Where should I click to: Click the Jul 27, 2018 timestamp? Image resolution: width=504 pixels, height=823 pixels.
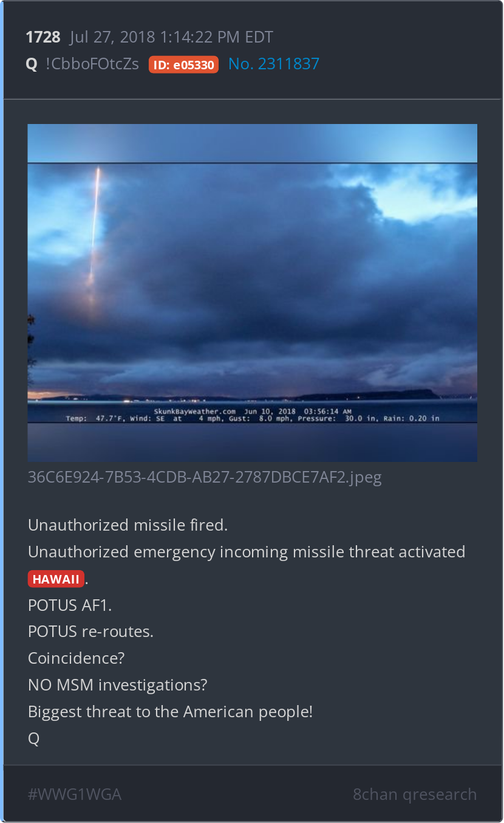click(x=171, y=37)
